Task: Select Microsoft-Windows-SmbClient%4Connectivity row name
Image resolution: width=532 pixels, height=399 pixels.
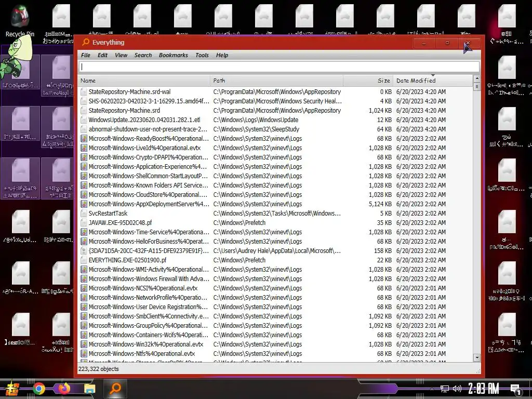Action: (x=149, y=316)
